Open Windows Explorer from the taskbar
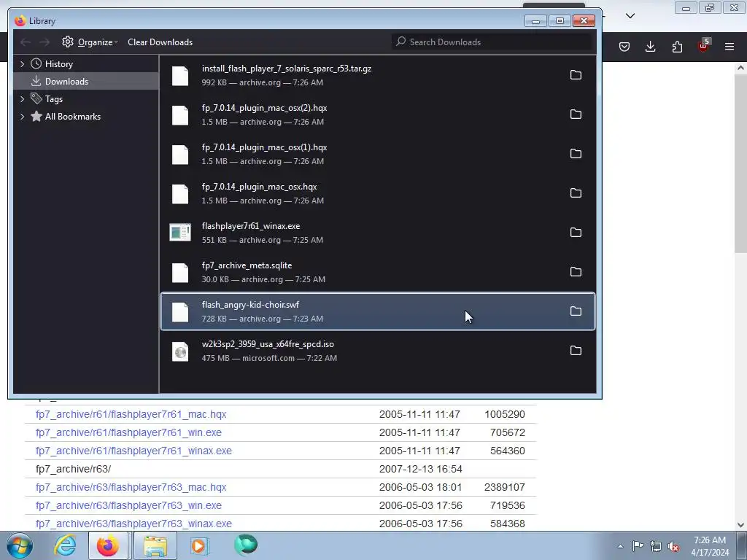This screenshot has width=747, height=560. pos(155,545)
